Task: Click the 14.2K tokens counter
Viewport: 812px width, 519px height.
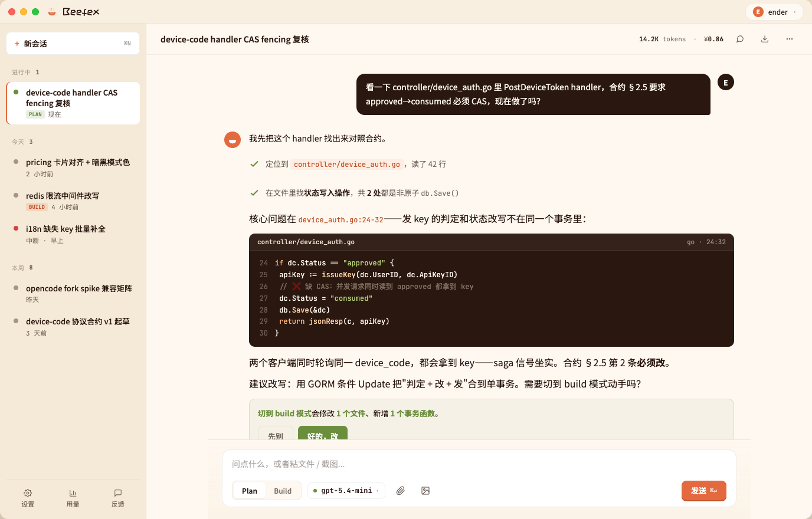Action: click(x=662, y=40)
